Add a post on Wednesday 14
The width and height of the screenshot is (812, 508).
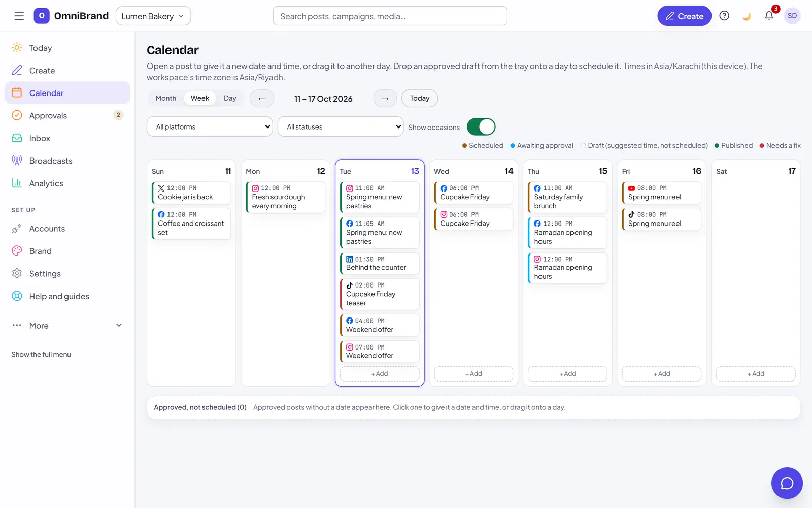pos(473,374)
